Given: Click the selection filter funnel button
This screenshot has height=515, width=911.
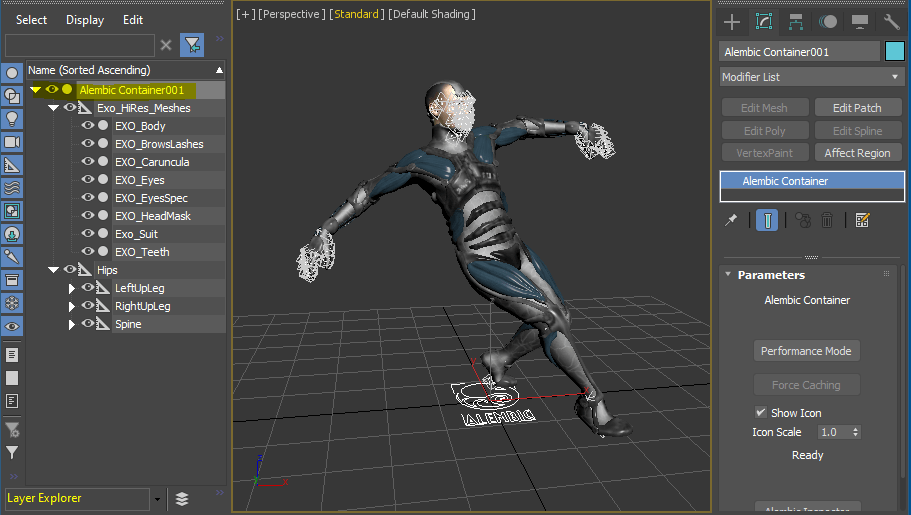Looking at the screenshot, I should click(192, 45).
